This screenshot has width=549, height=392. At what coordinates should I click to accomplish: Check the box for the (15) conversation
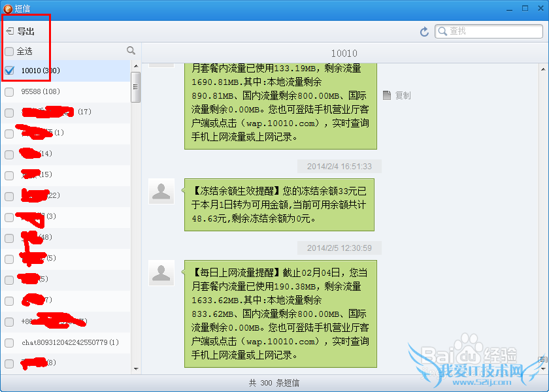click(9, 175)
